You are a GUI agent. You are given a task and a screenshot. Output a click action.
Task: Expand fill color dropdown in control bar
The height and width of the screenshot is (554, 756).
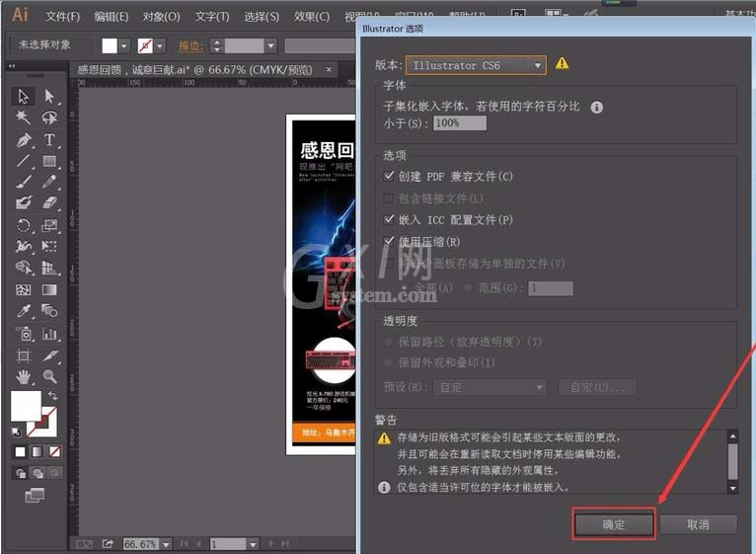point(124,45)
